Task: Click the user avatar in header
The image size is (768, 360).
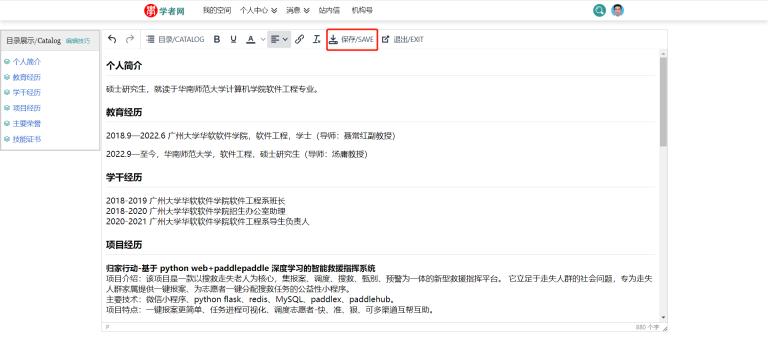Action: (618, 10)
